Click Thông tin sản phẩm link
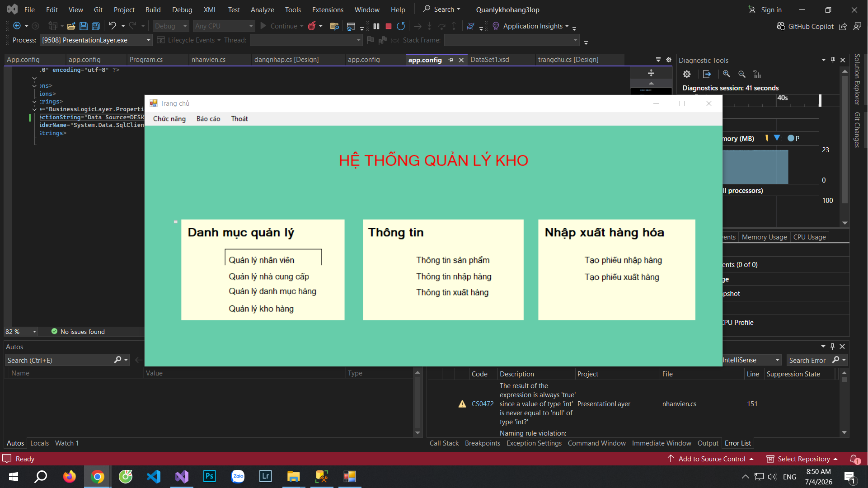This screenshot has height=488, width=868. point(453,260)
